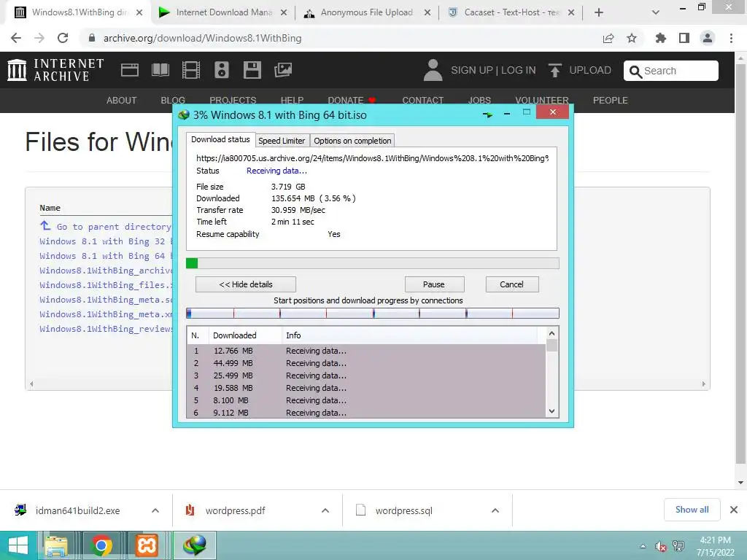The width and height of the screenshot is (747, 560).
Task: Pause the download
Action: (434, 284)
